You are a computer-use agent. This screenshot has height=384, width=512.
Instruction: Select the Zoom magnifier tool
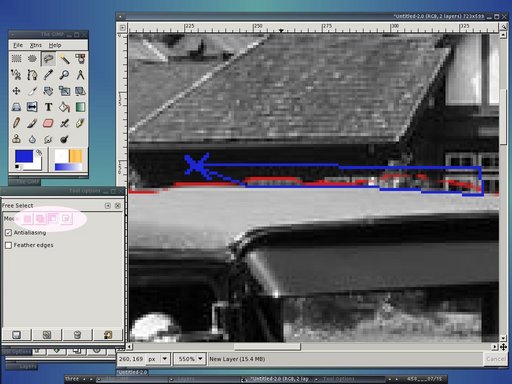point(64,75)
